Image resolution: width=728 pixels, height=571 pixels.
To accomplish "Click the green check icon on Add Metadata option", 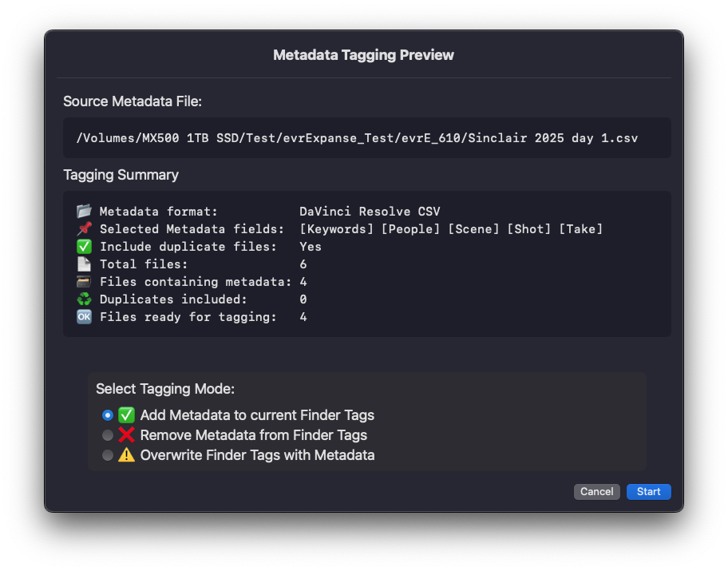I will (x=126, y=415).
